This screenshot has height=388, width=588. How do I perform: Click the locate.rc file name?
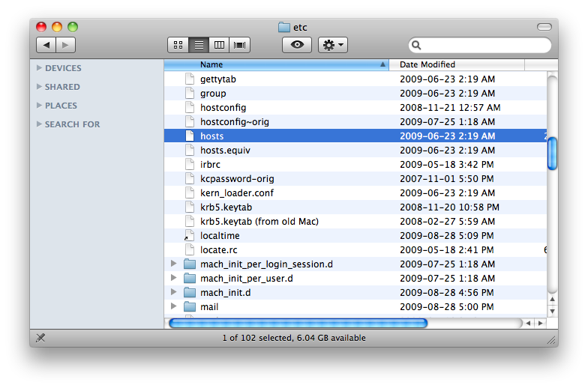pyautogui.click(x=219, y=250)
